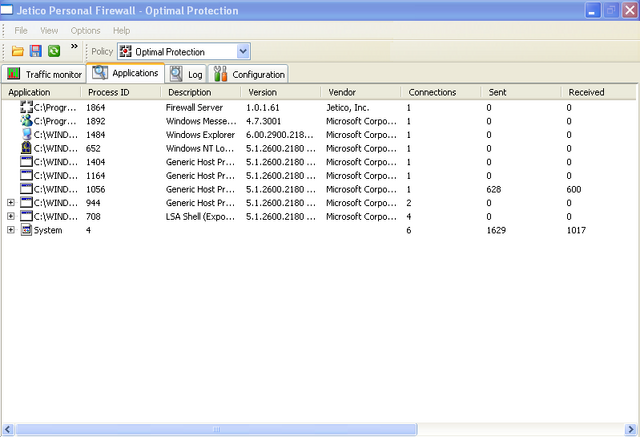Sort by the Version column header
Viewport: 640px width, 437px height.
[x=281, y=92]
